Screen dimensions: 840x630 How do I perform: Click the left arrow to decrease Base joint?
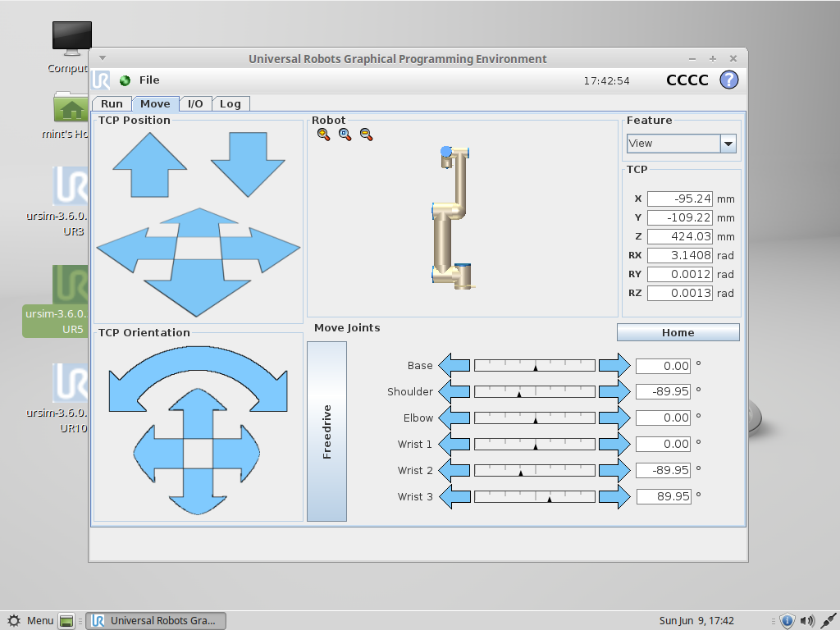pos(454,365)
